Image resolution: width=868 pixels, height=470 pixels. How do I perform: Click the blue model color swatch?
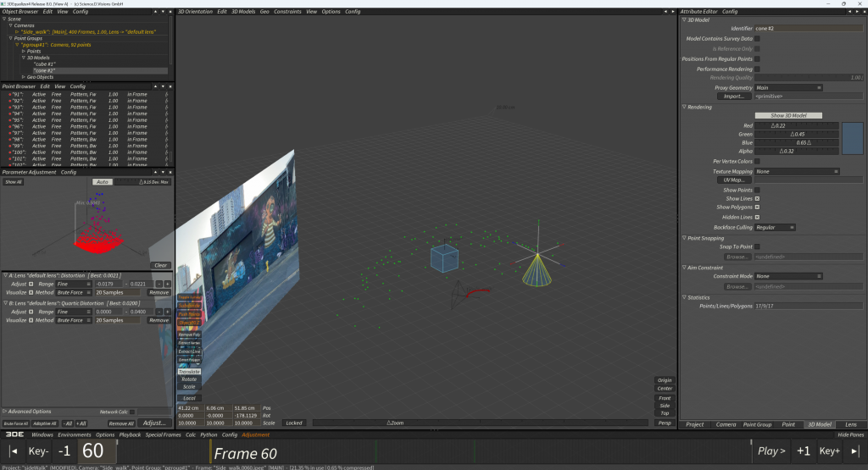[853, 138]
